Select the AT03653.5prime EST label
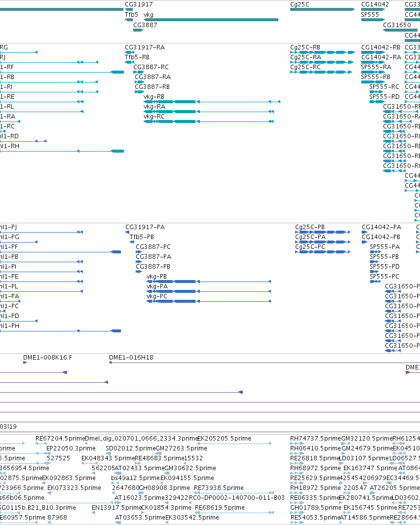 140,518
